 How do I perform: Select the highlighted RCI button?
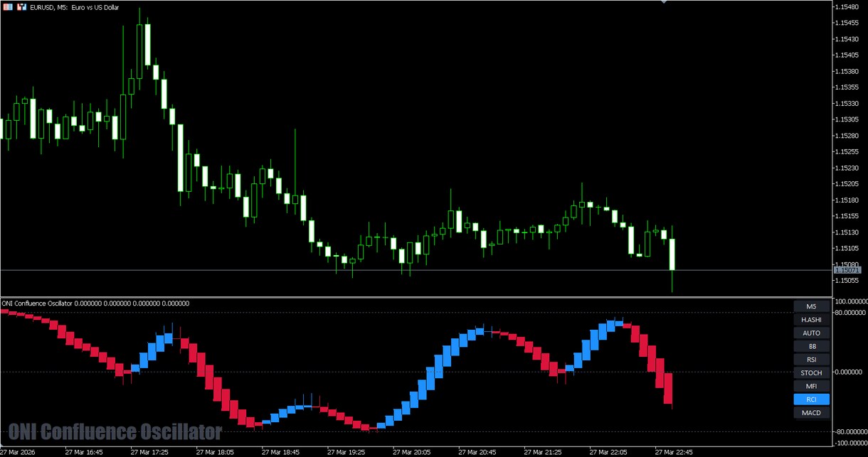pyautogui.click(x=811, y=399)
